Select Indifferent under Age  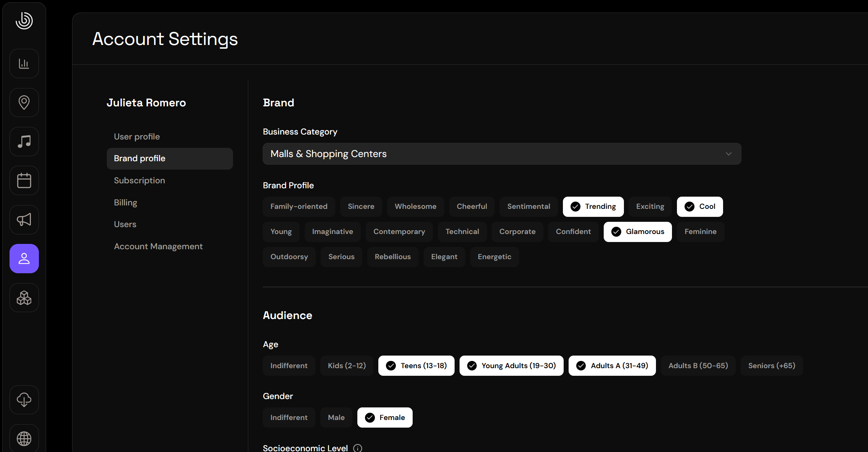289,366
